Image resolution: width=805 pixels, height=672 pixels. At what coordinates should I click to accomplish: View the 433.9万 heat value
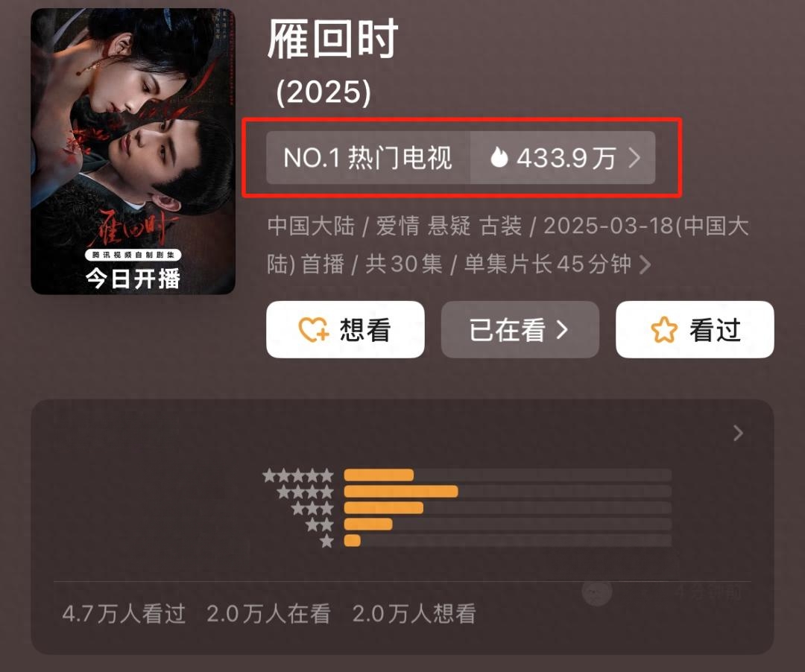point(566,157)
